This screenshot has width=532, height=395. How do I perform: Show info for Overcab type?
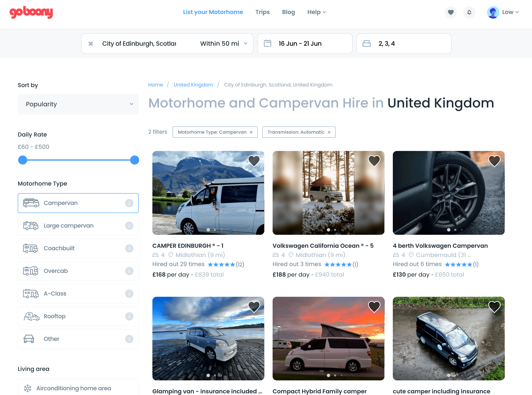(129, 271)
